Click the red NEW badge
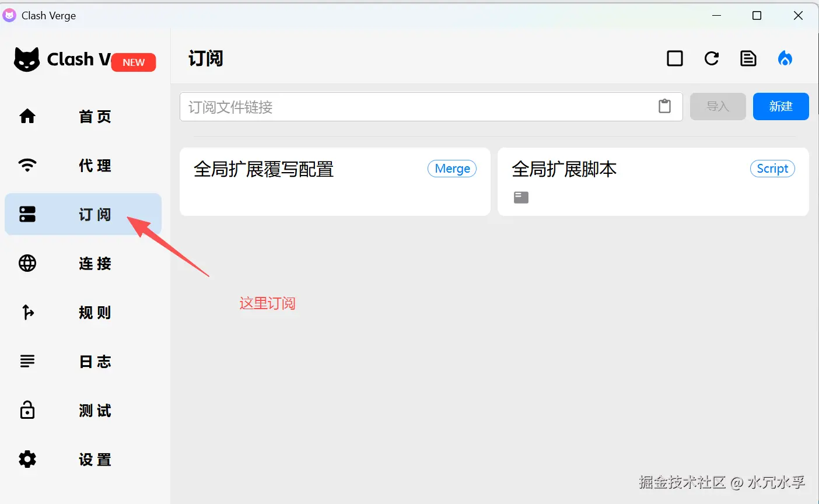 coord(134,62)
